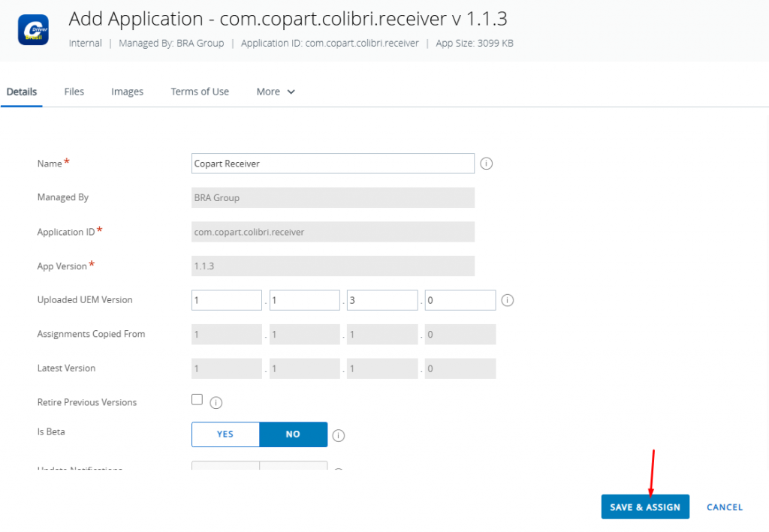Click the Save & Assign button
769x532 pixels.
tap(645, 507)
